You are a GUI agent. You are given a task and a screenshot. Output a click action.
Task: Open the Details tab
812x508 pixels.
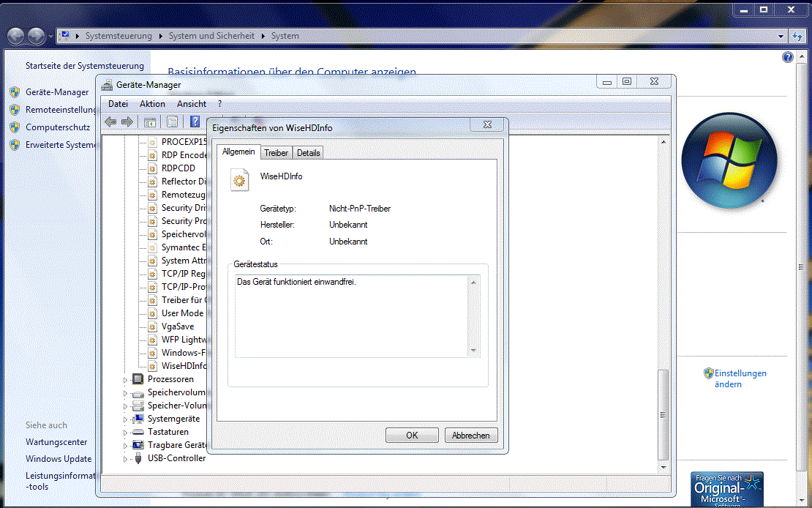point(308,153)
